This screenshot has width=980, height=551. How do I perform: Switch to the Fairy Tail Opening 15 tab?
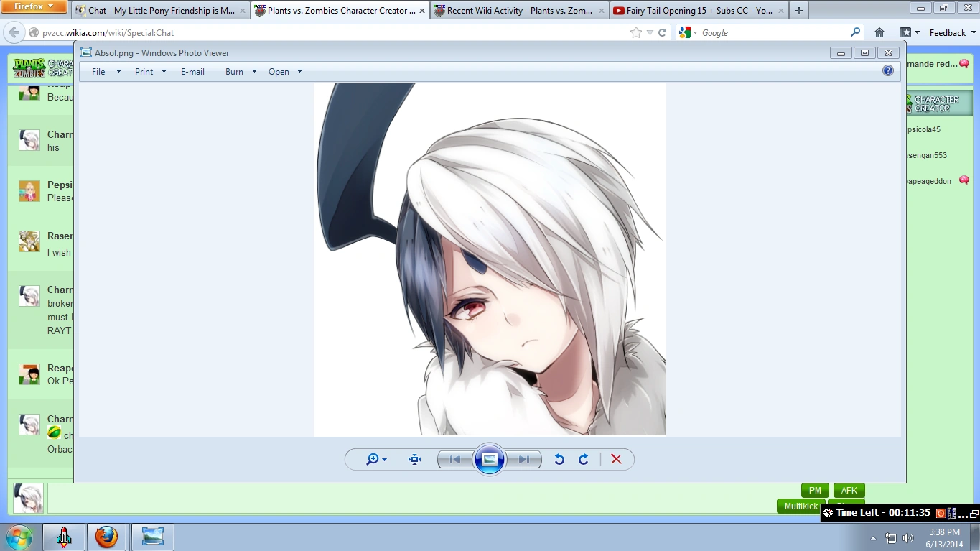coord(695,10)
